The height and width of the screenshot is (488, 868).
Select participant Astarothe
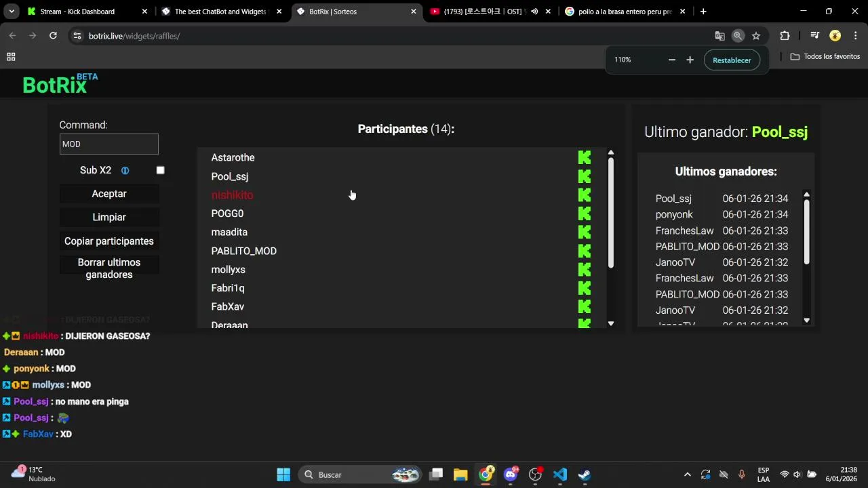tap(233, 158)
